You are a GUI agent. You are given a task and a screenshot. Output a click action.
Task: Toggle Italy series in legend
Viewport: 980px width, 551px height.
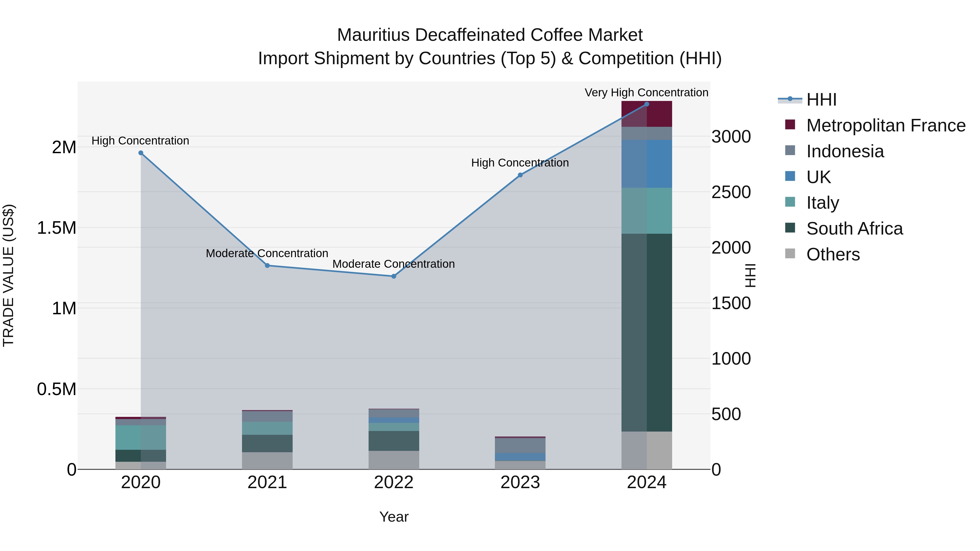(812, 203)
